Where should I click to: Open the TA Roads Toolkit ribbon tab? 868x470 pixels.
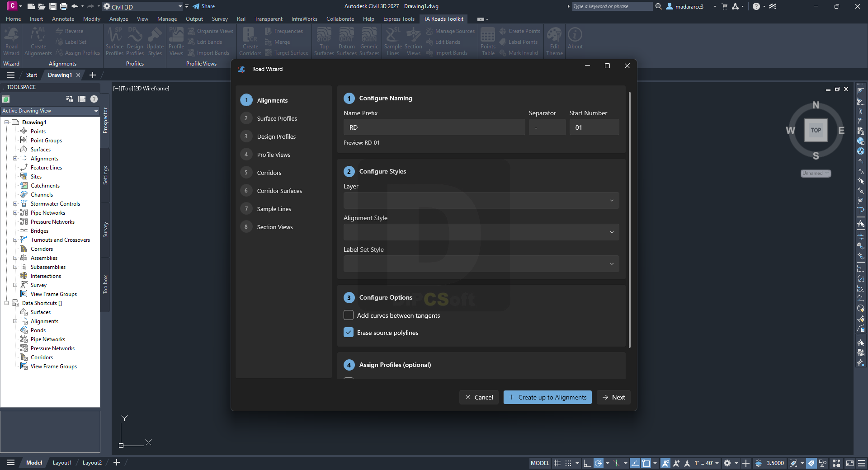pos(443,19)
